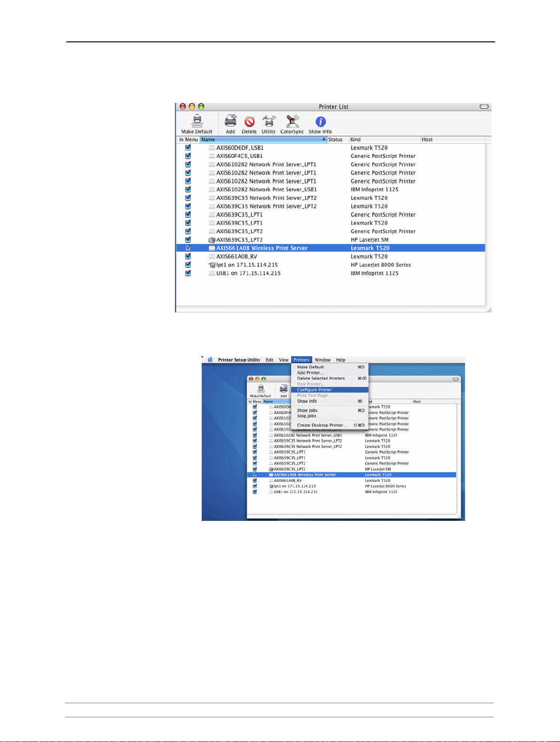Click the highlighted Printers menu title
The width and height of the screenshot is (560, 742).
301,360
